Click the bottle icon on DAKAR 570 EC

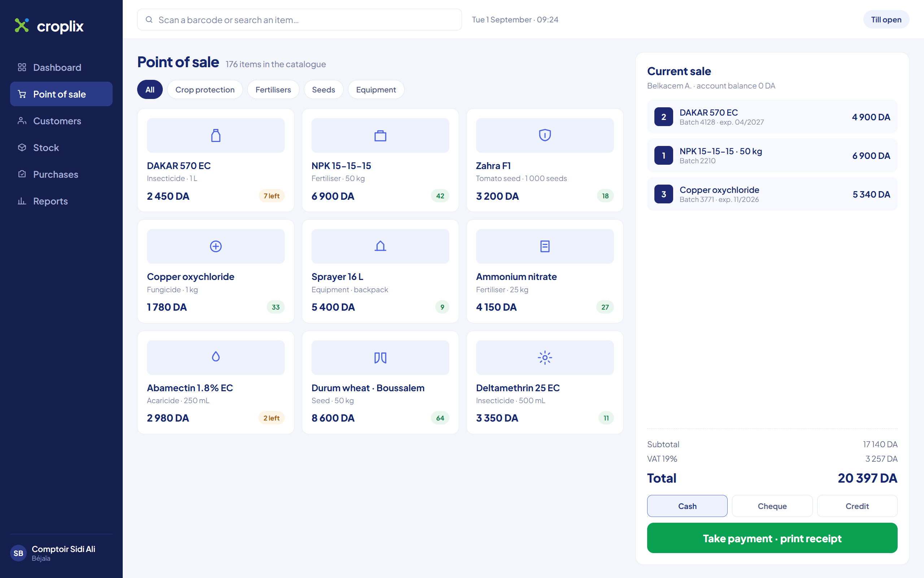click(x=216, y=135)
